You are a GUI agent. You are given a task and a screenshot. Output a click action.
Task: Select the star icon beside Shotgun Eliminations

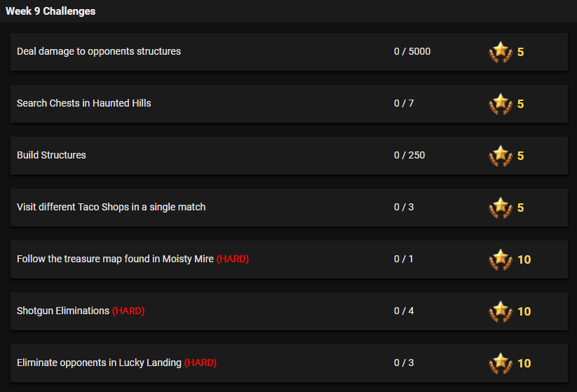(500, 311)
